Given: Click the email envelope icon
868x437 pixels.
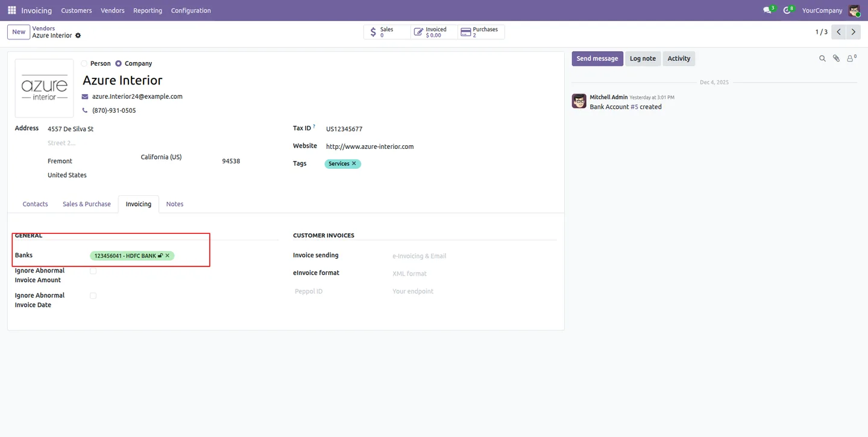Looking at the screenshot, I should [85, 96].
